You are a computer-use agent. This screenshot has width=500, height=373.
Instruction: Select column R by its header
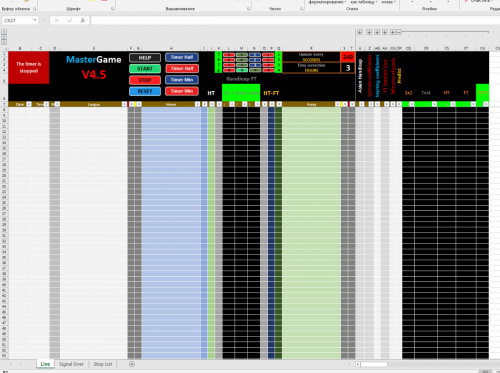(x=311, y=48)
